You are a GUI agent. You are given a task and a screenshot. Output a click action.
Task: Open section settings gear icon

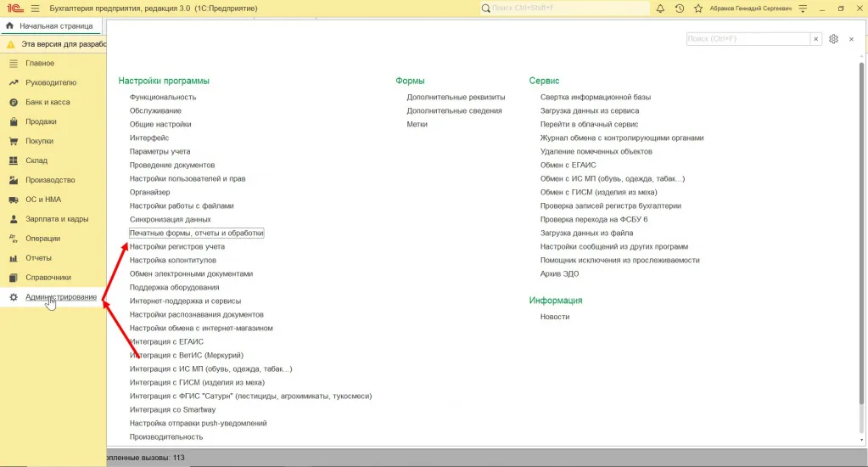pyautogui.click(x=833, y=39)
